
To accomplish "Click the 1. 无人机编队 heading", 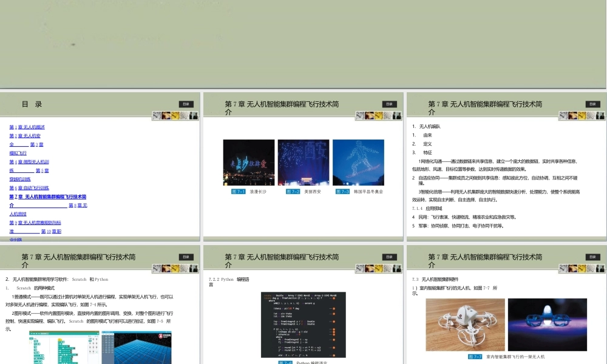I will (x=426, y=127).
